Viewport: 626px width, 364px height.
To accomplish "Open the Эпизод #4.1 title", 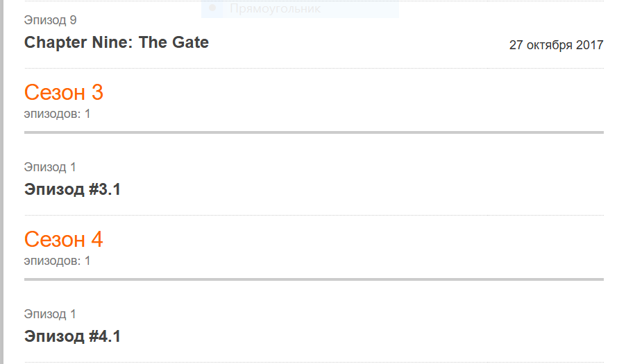I will tap(72, 336).
